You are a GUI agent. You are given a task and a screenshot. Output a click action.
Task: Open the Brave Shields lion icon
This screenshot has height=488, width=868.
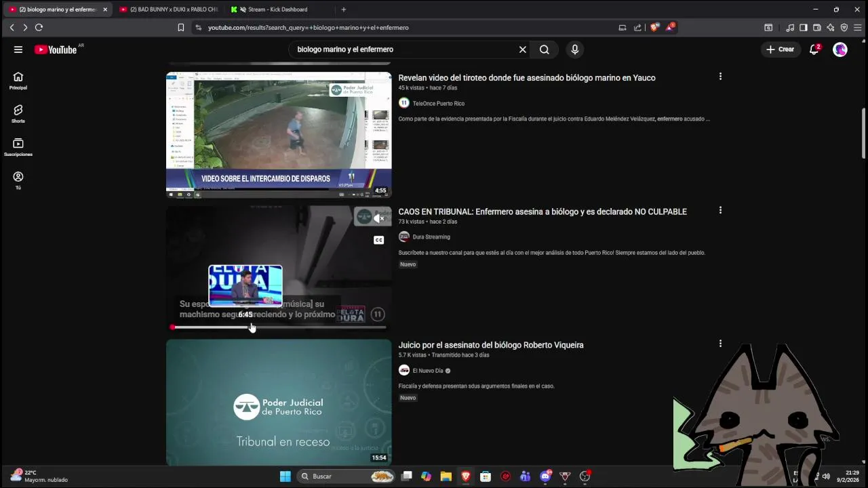[654, 28]
